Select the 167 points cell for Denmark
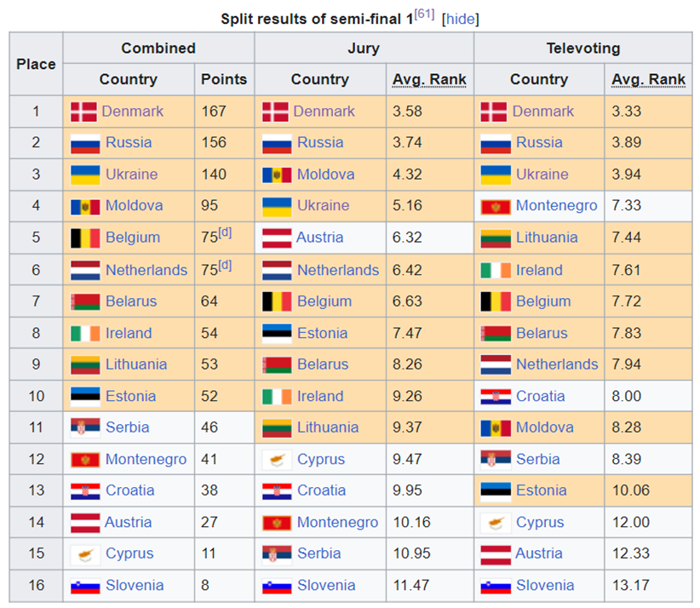 point(224,112)
